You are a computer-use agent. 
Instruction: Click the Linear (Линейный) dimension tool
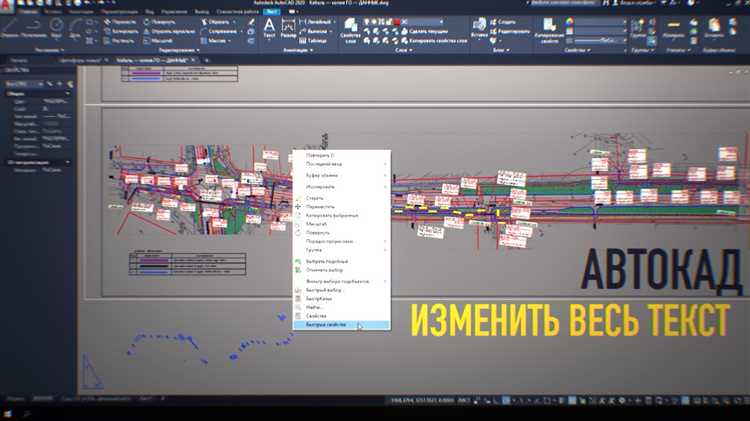coord(315,22)
